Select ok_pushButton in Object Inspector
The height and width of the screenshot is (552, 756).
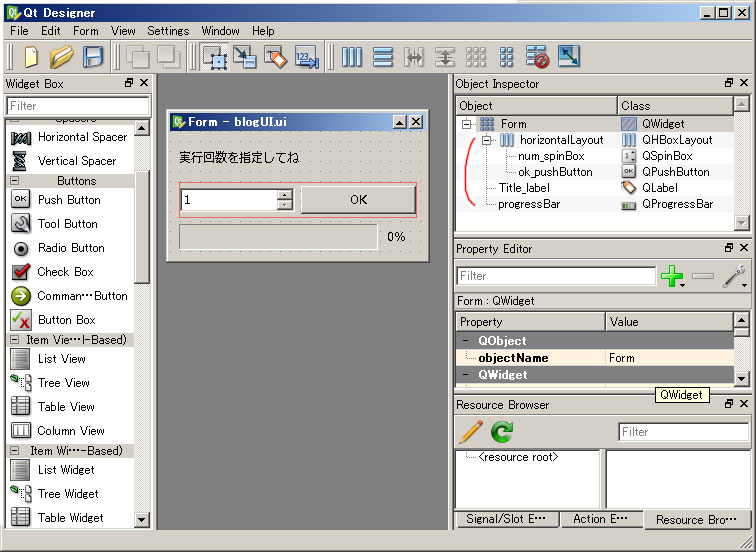(x=555, y=172)
